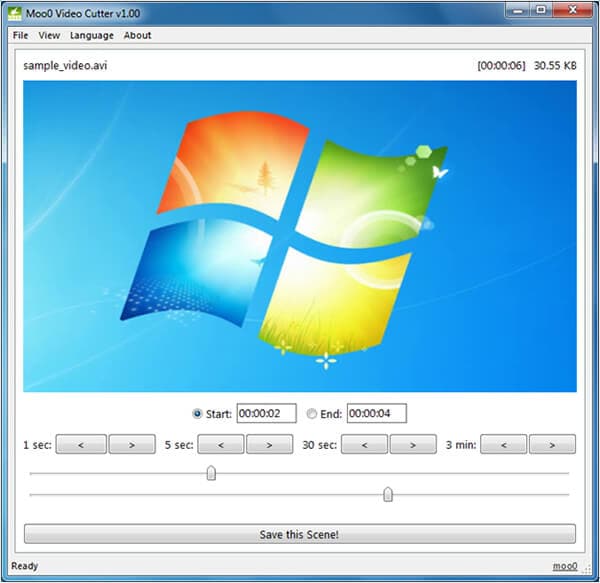Click the file size 30.55 KB
600x583 pixels.
click(x=555, y=66)
